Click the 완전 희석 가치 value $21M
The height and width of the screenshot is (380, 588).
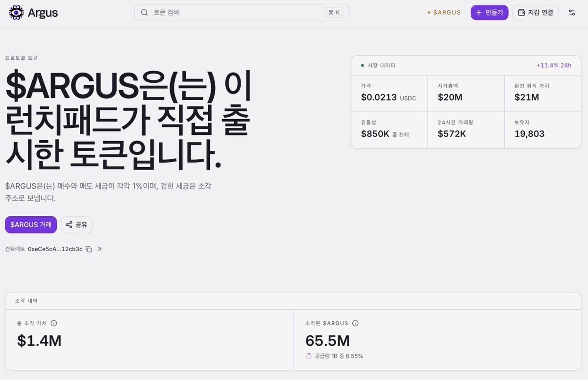pos(527,97)
